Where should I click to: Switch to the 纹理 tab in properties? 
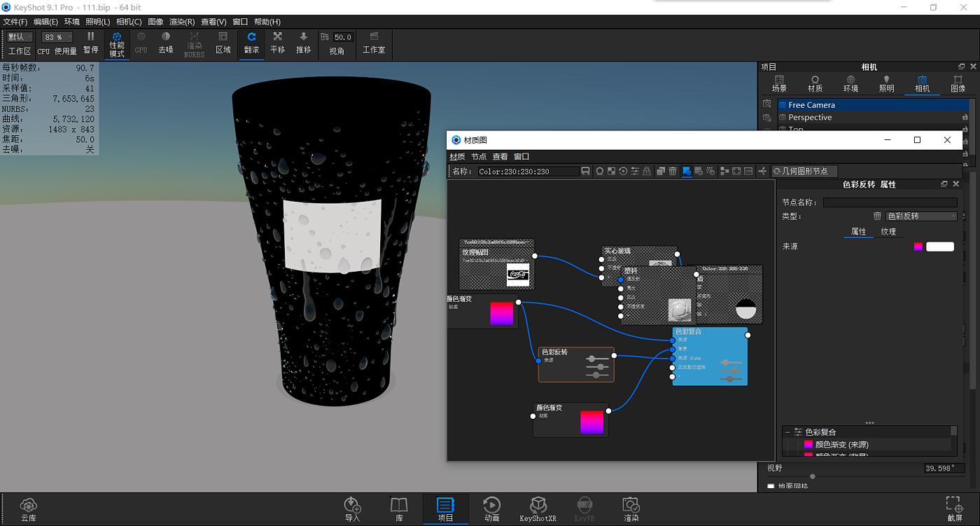[x=888, y=232]
